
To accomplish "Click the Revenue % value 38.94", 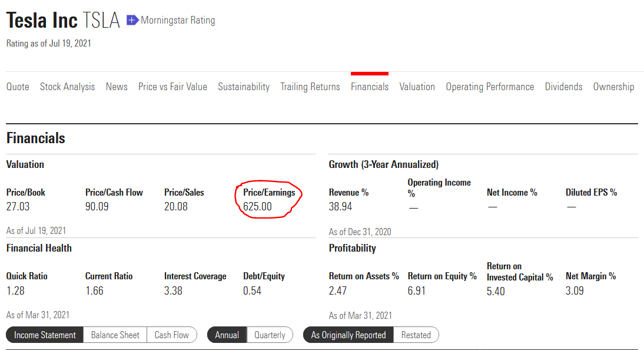I will (340, 206).
